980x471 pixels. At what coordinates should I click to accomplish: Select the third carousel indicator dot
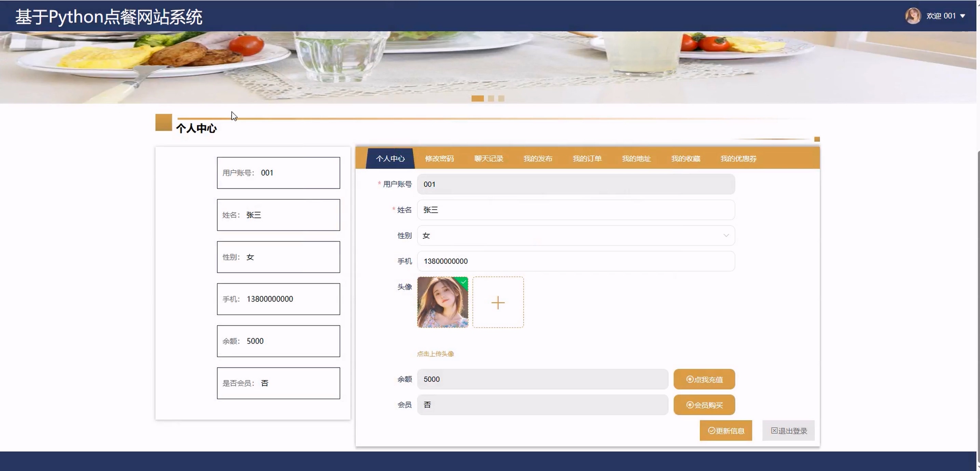coord(501,98)
